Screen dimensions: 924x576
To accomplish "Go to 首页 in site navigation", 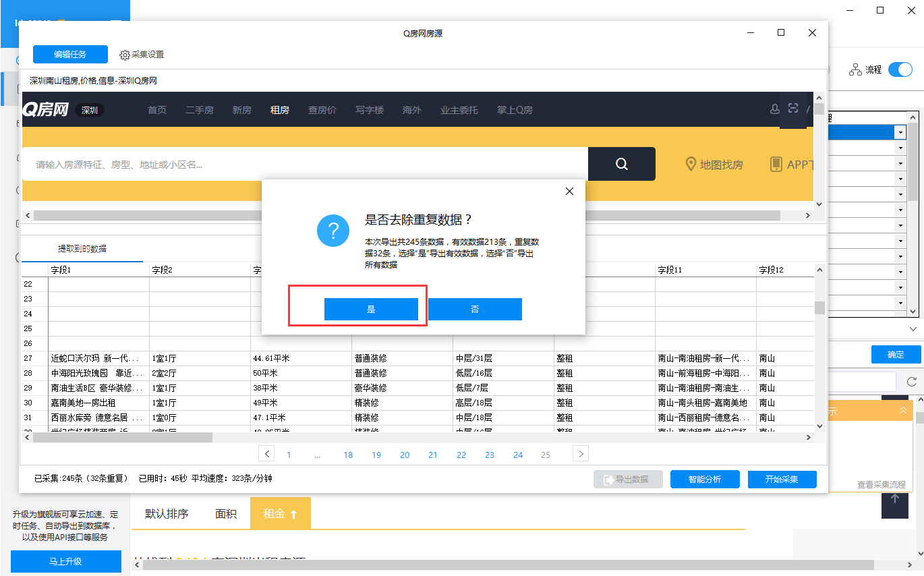I will (x=157, y=110).
